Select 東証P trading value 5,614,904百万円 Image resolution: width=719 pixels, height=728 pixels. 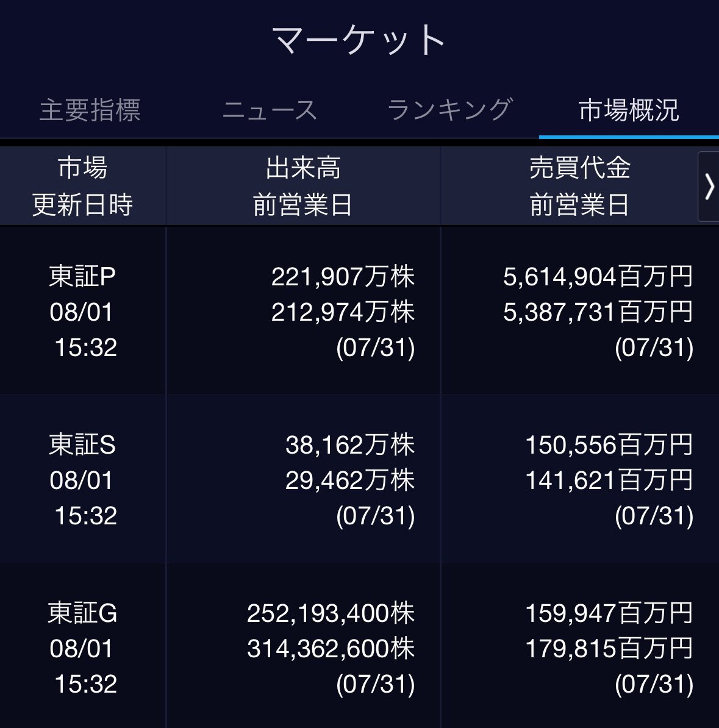pos(598,276)
